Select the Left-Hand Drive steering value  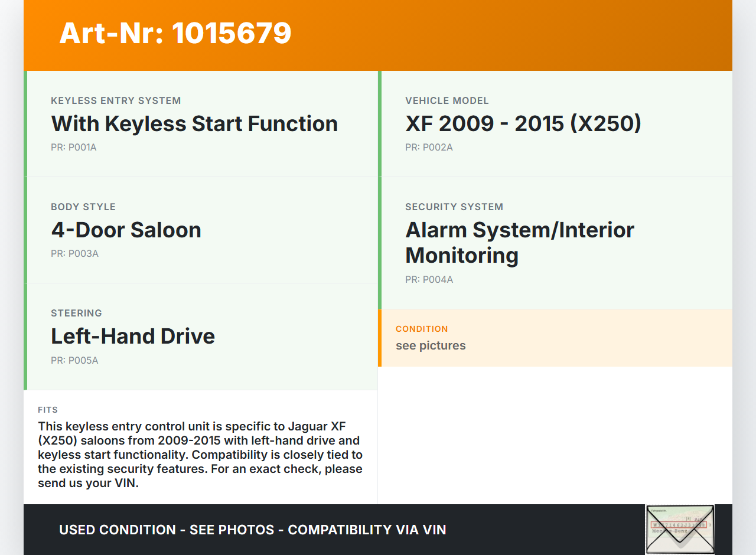click(133, 337)
